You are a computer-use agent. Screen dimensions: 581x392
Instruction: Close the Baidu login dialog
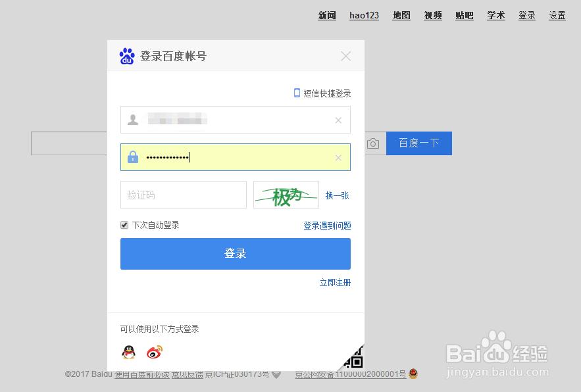point(345,57)
